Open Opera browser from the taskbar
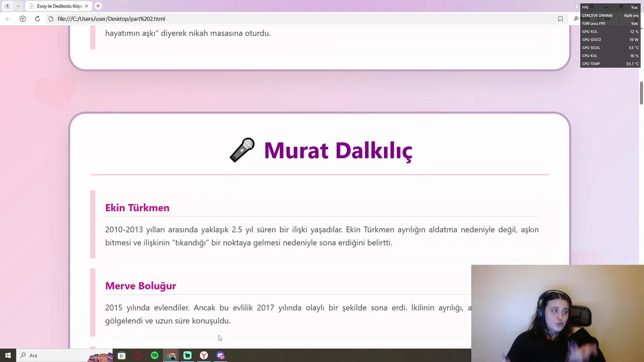The height and width of the screenshot is (362, 644). tap(138, 355)
